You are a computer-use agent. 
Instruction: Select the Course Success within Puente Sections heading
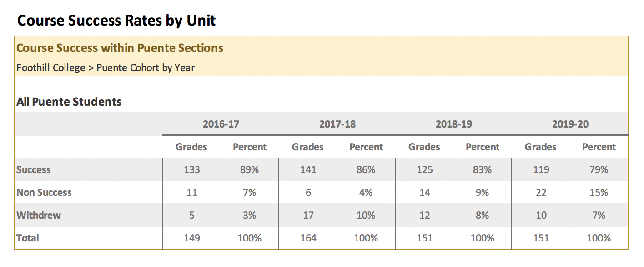tap(120, 48)
